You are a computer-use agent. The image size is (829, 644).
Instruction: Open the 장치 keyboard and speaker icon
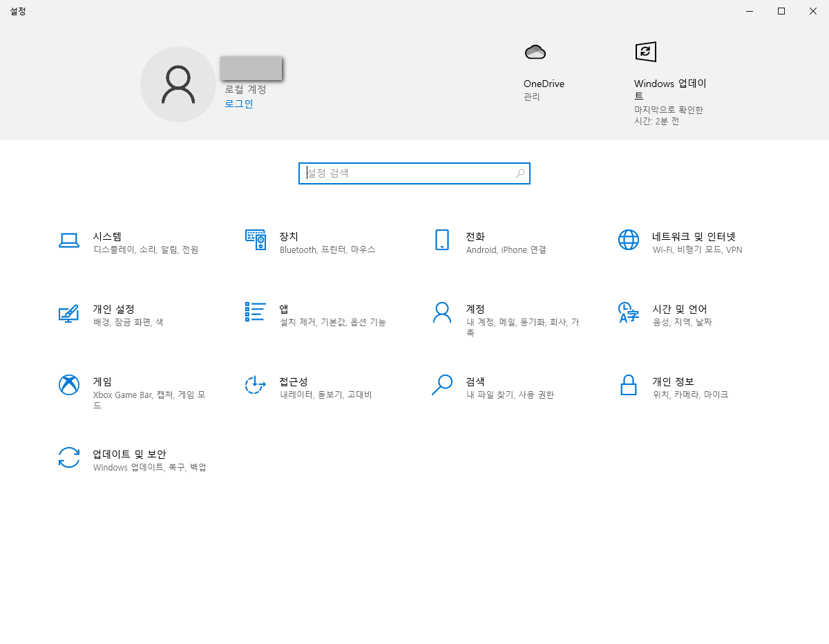click(256, 240)
